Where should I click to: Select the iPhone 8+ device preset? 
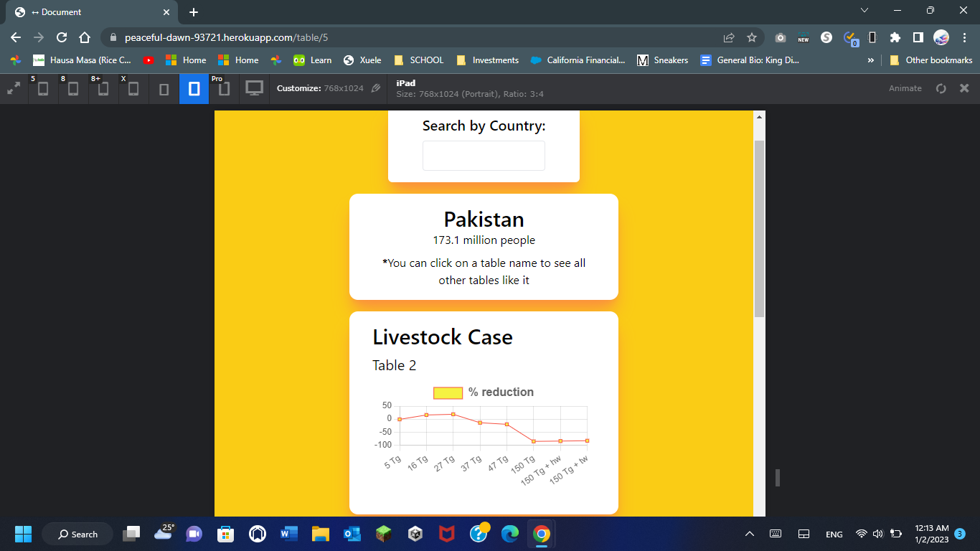click(x=103, y=88)
